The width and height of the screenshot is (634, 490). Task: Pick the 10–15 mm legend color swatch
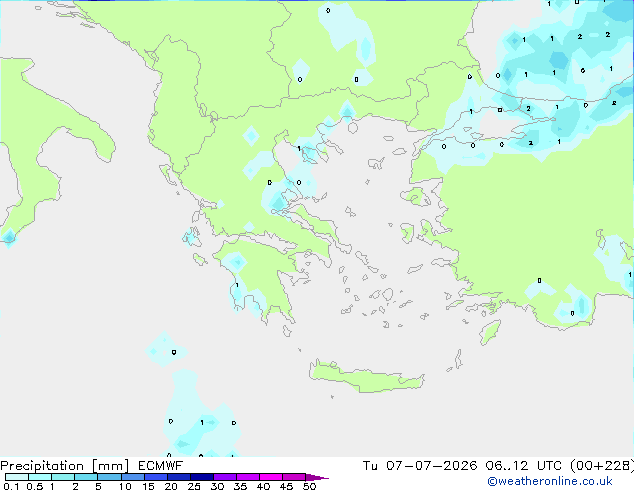[132, 477]
